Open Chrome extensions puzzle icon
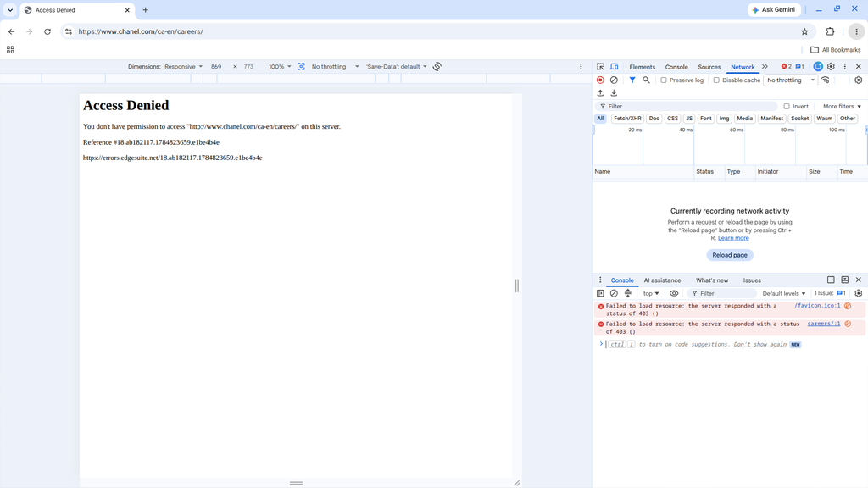Image resolution: width=868 pixels, height=488 pixels. click(x=830, y=31)
